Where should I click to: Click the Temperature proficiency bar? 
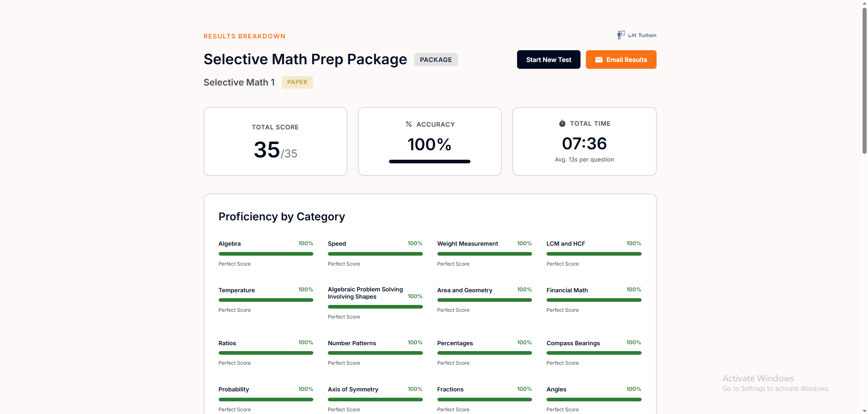(266, 300)
